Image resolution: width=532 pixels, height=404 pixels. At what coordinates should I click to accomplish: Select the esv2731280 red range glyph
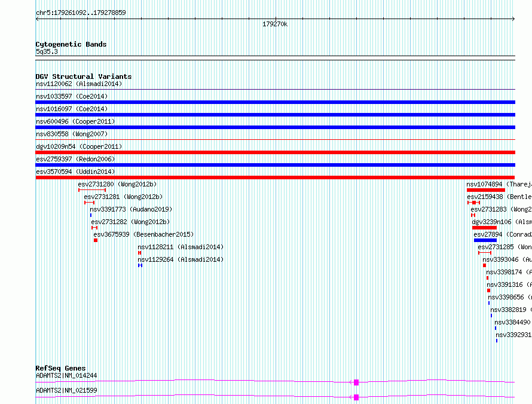pyautogui.click(x=92, y=190)
